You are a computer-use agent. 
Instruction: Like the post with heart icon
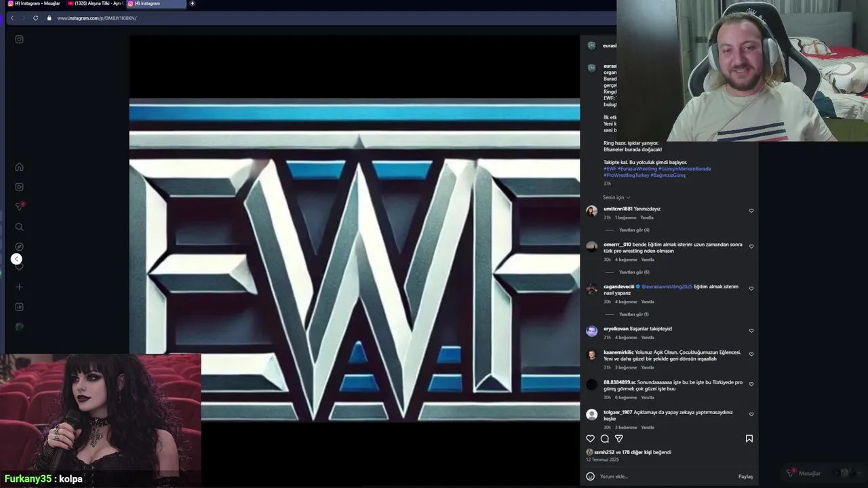click(x=590, y=439)
